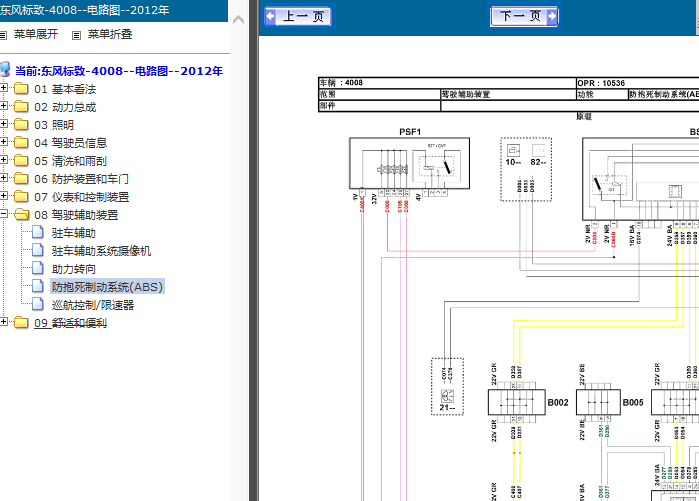Viewport: 699px width, 501px height.
Task: Click folder icon of 02 动力总成
Action: 21,107
